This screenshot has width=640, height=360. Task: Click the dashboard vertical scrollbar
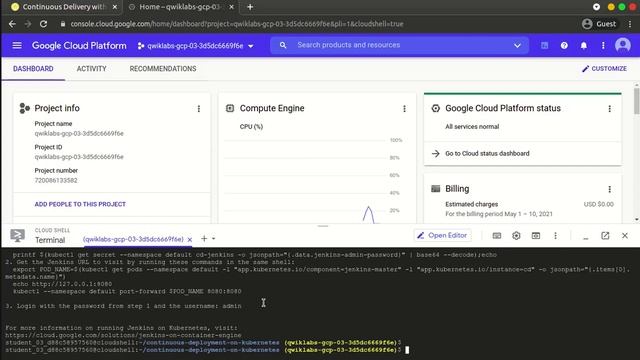pos(636,102)
